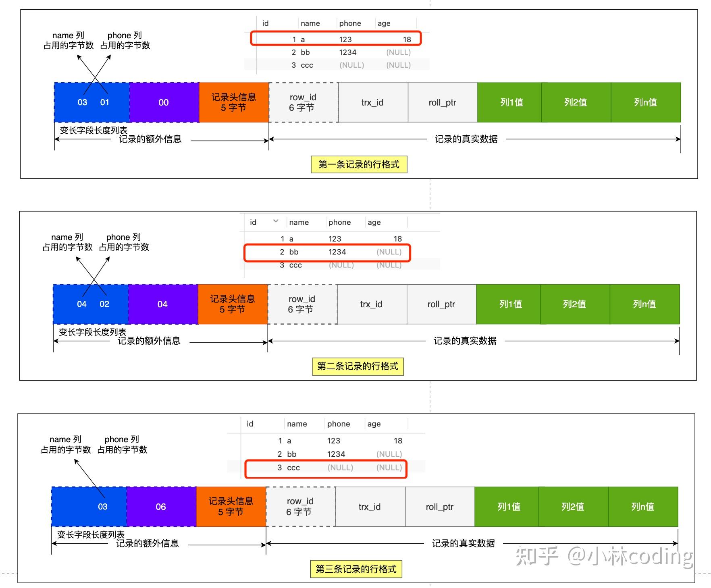
Task: Select green 列n值 block in 第三条记录 diagram
Action: (x=643, y=507)
